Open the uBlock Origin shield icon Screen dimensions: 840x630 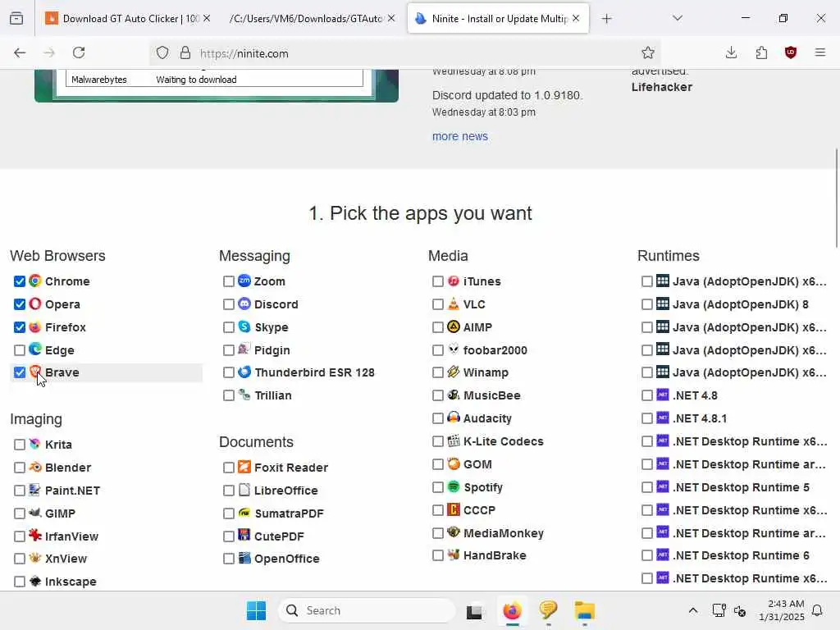point(791,52)
